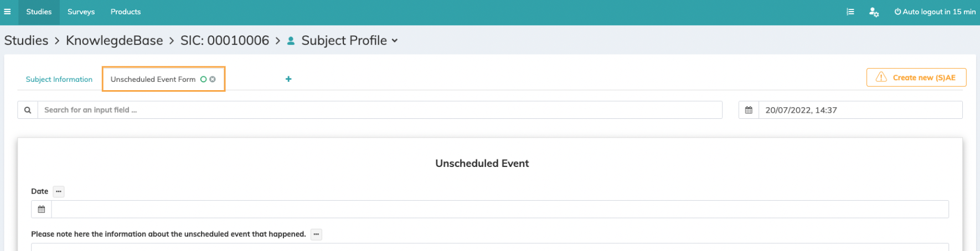Click green status circle on Unscheduled Event tab
Image resolution: width=980 pixels, height=251 pixels.
coord(203,79)
